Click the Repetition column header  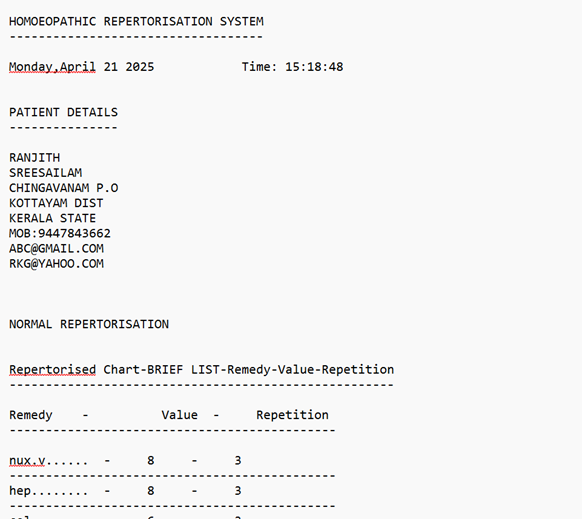click(x=292, y=415)
